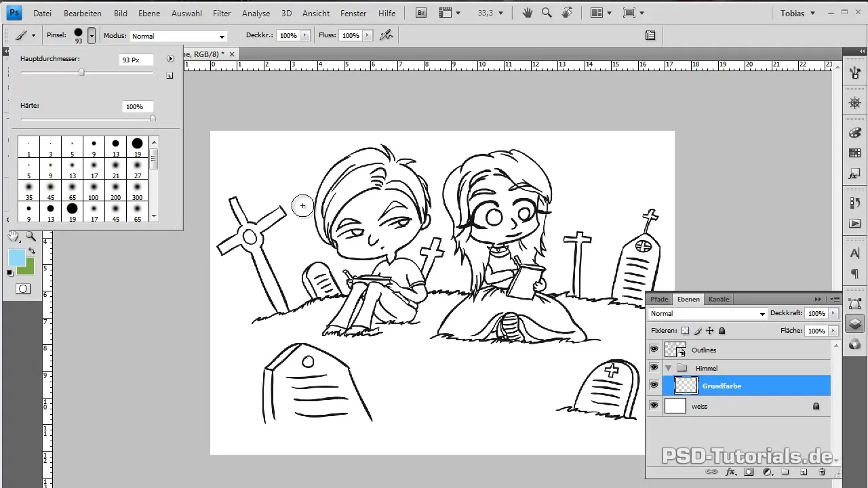Hide the Outlines layer
Viewport: 868px width, 488px height.
pos(654,350)
